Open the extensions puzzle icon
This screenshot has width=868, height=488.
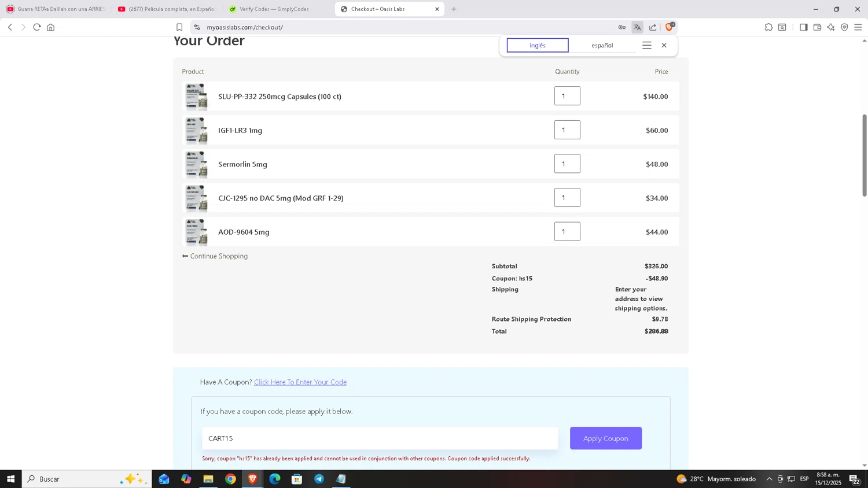coord(768,27)
